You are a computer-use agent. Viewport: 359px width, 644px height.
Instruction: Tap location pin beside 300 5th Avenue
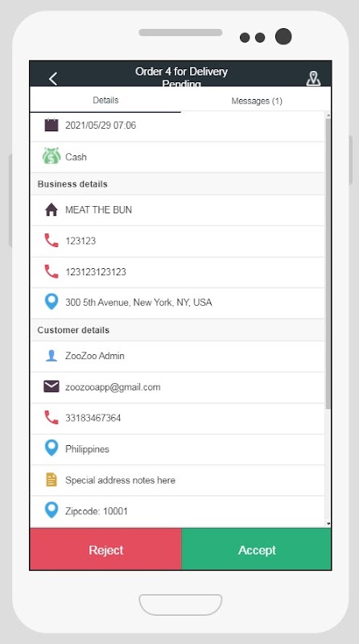click(52, 302)
